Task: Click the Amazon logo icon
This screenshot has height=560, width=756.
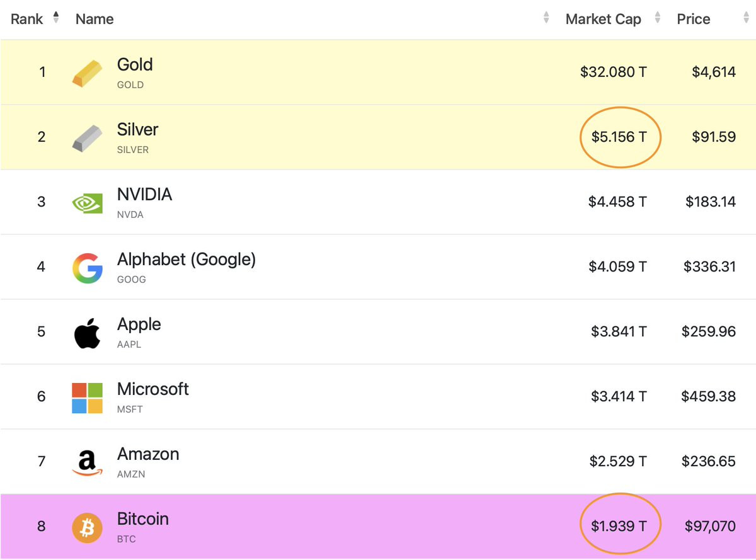Action: pyautogui.click(x=87, y=463)
